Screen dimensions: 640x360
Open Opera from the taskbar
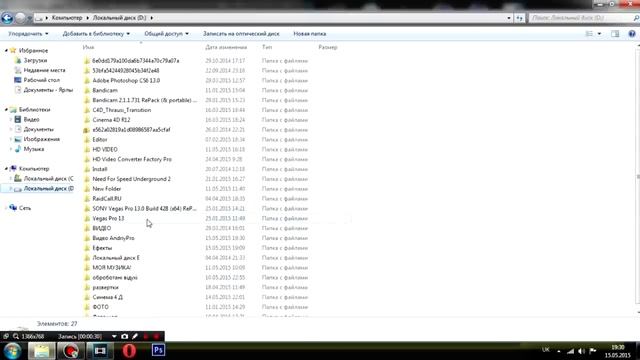pyautogui.click(x=129, y=351)
